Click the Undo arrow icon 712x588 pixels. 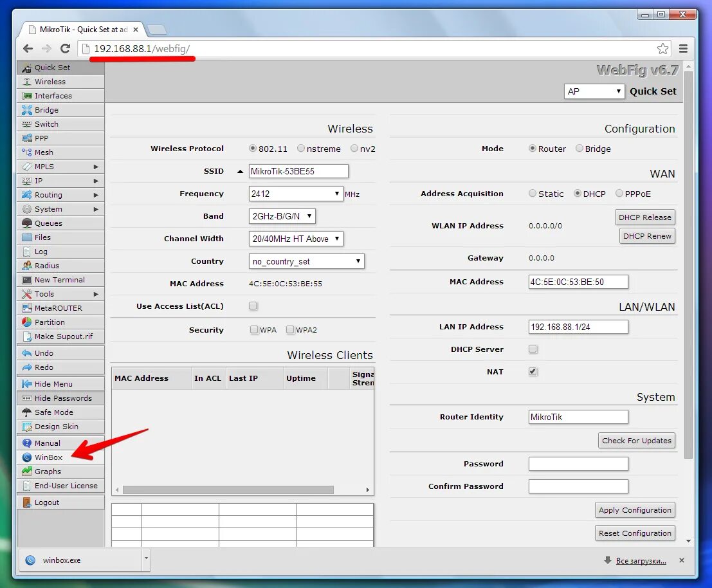27,353
